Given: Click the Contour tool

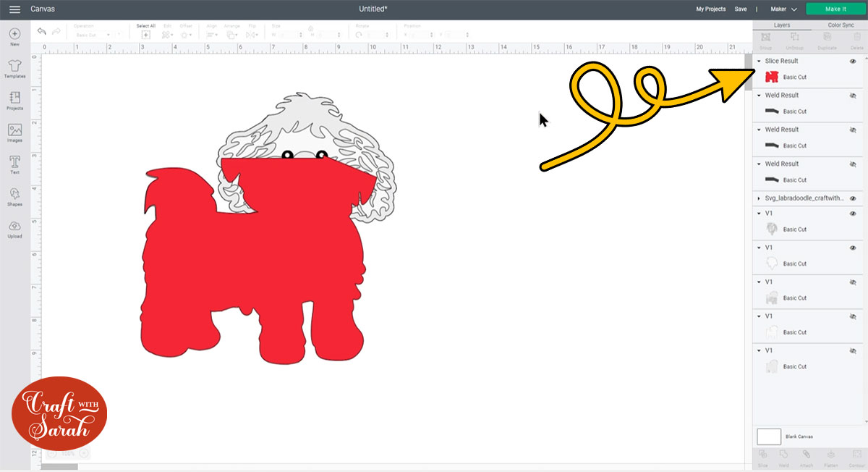Looking at the screenshot, I should tap(856, 458).
